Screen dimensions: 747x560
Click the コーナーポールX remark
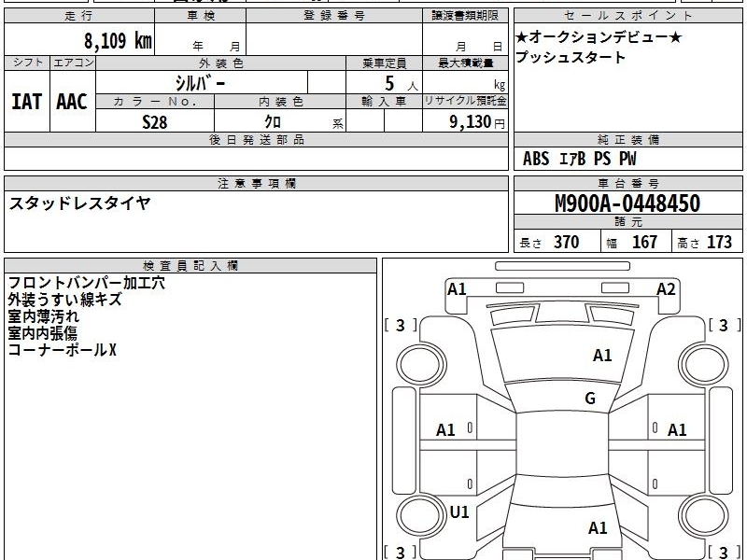click(62, 350)
